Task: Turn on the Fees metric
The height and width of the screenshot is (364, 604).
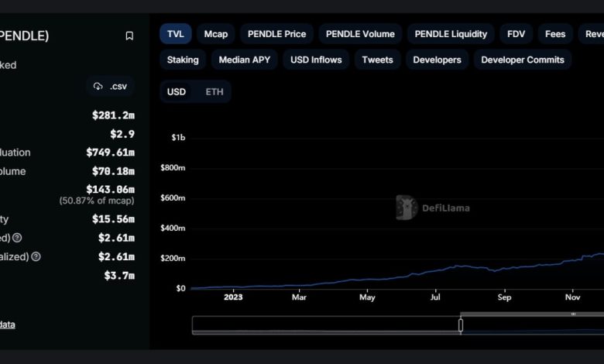Action: pos(555,34)
